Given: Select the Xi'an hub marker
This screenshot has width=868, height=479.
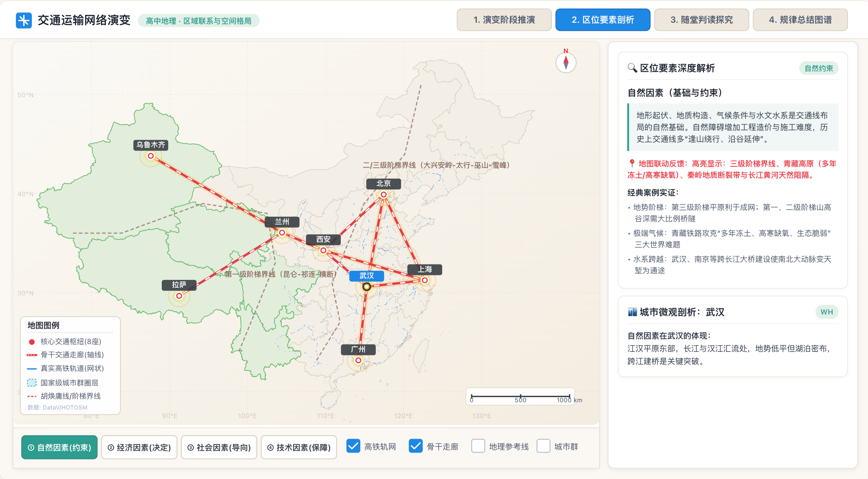Looking at the screenshot, I should point(323,250).
